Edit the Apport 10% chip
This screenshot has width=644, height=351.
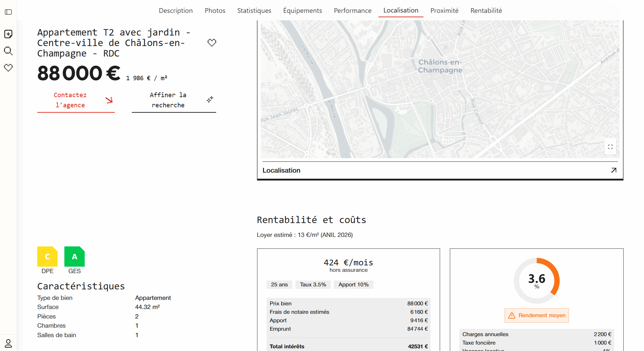tap(353, 285)
